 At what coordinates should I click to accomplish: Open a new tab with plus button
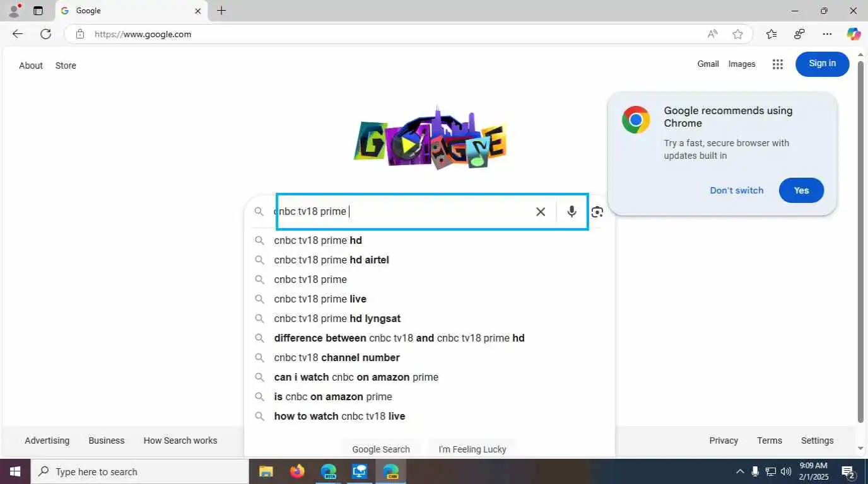[x=221, y=11]
